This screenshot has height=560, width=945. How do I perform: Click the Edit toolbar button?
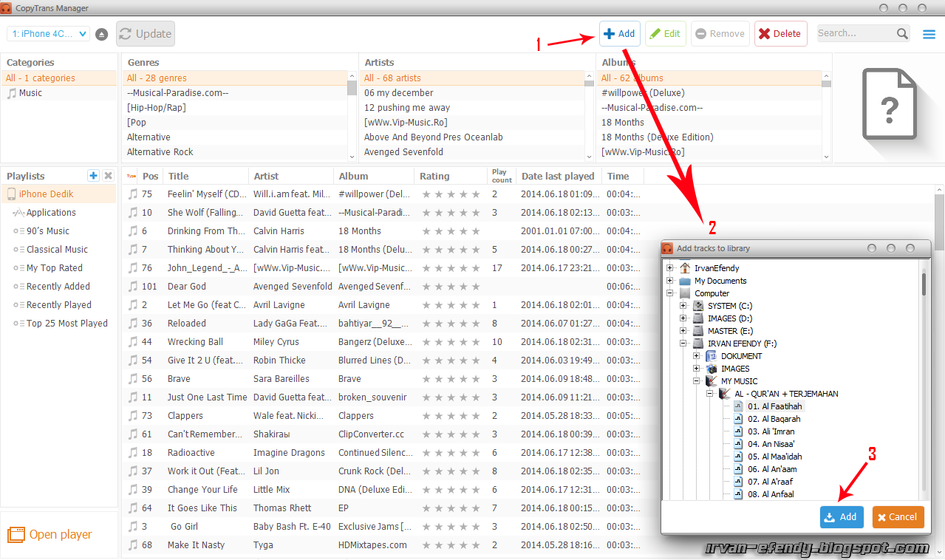[665, 33]
